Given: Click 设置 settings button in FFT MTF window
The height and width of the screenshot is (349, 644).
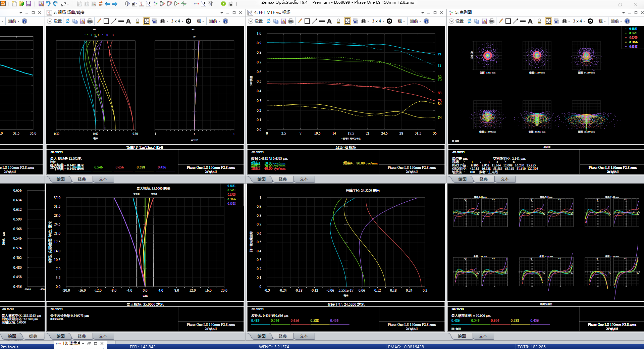Looking at the screenshot, I should (x=259, y=21).
